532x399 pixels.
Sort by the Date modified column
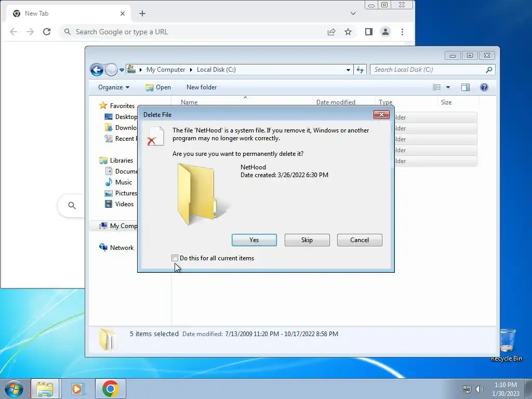point(336,102)
